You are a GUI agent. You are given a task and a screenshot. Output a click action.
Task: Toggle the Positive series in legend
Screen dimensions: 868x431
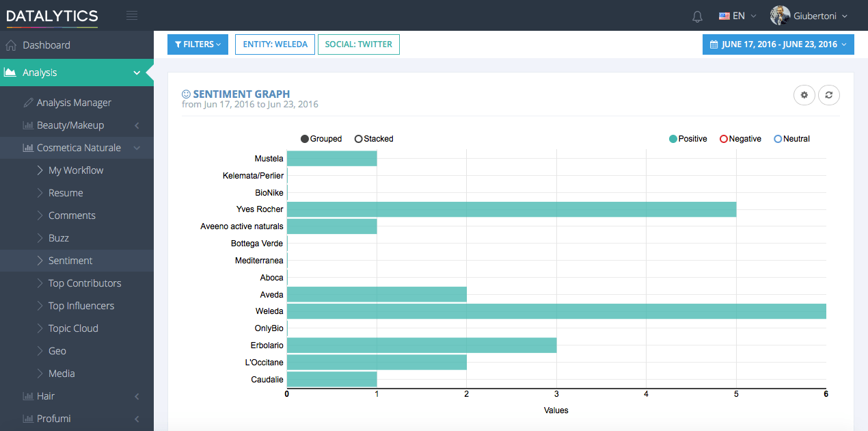[688, 139]
